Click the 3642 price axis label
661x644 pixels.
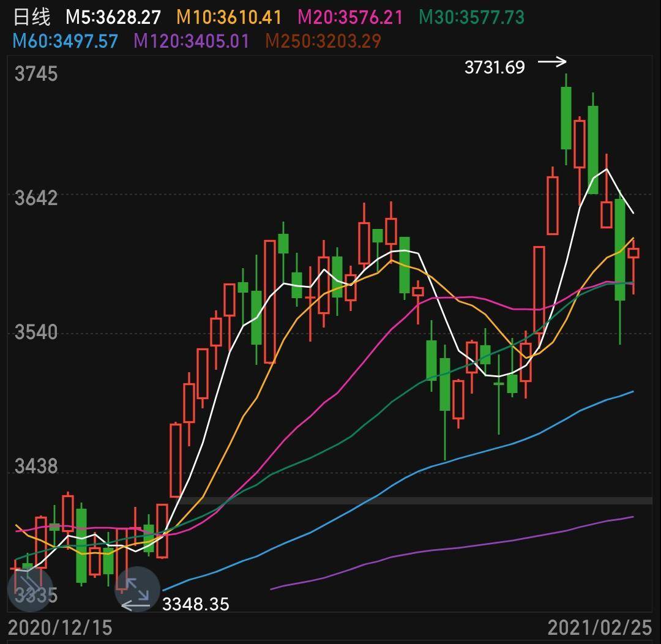tap(36, 198)
